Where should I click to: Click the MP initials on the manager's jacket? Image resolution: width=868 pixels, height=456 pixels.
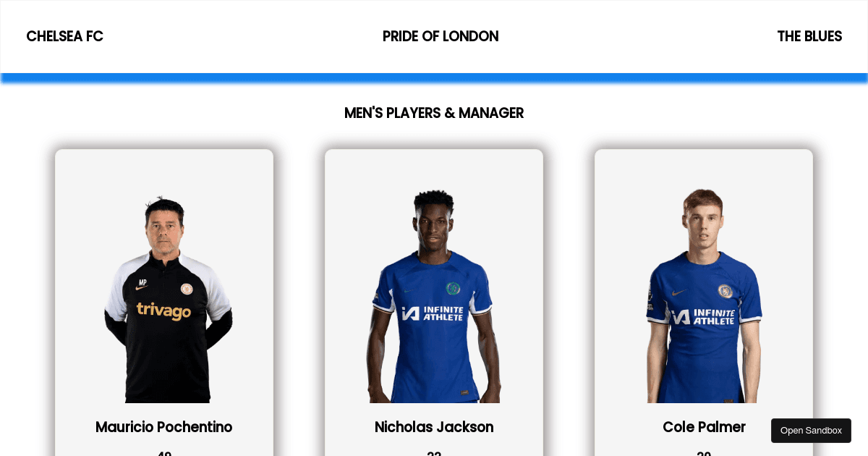click(143, 282)
